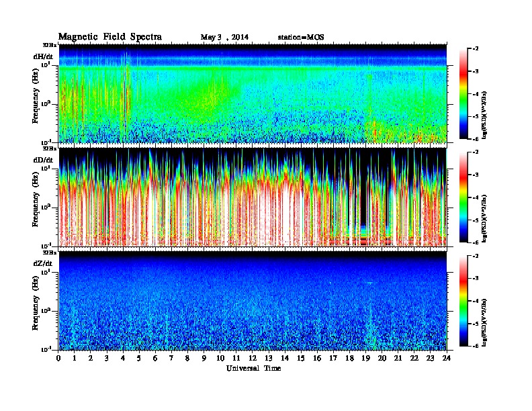Click hour tick label "21" on the time axis

pos(398,359)
